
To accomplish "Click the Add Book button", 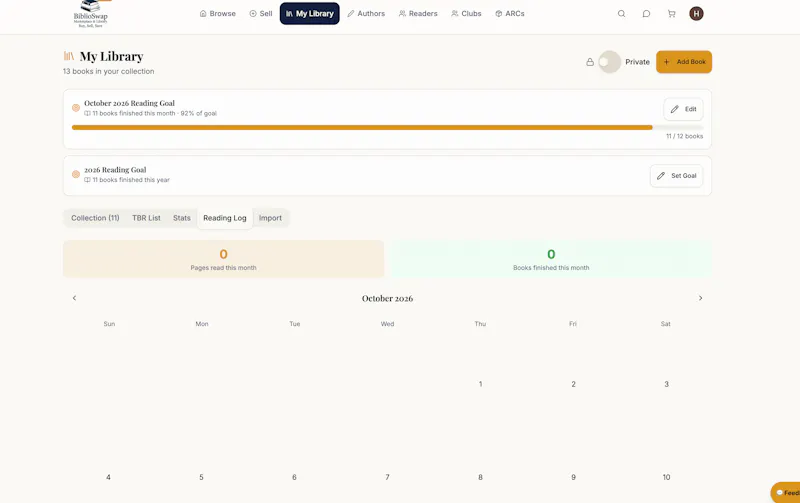I will click(x=684, y=62).
